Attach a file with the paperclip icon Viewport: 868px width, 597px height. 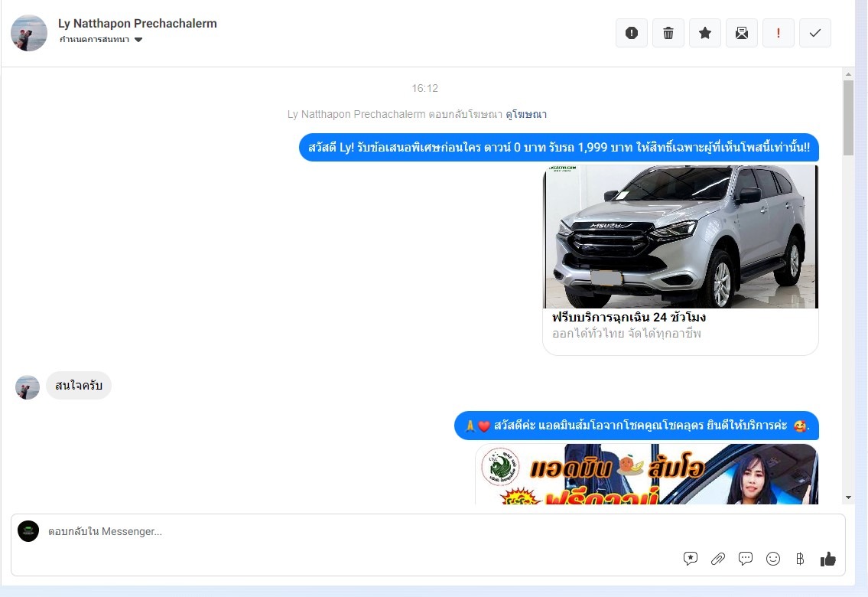tap(718, 559)
